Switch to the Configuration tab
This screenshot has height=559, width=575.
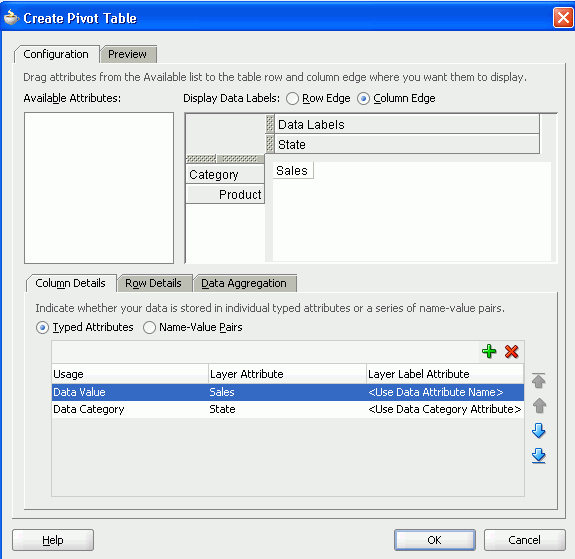pyautogui.click(x=56, y=54)
